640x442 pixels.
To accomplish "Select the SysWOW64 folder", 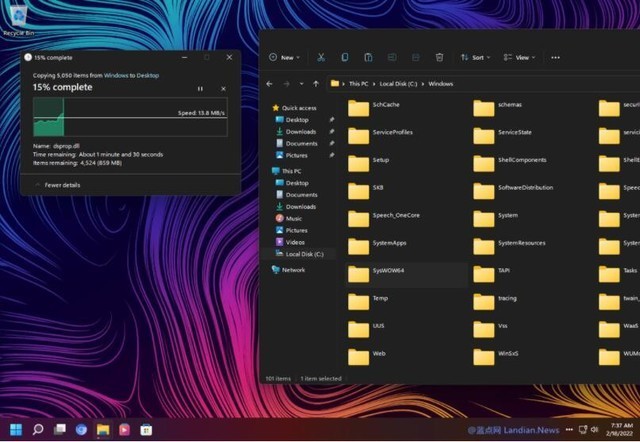I will pos(387,271).
